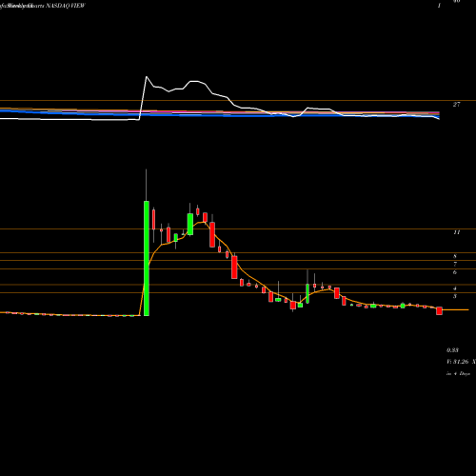The height and width of the screenshot is (476, 476).
Task: Click the 0.33 price value
Action: coord(452,350)
